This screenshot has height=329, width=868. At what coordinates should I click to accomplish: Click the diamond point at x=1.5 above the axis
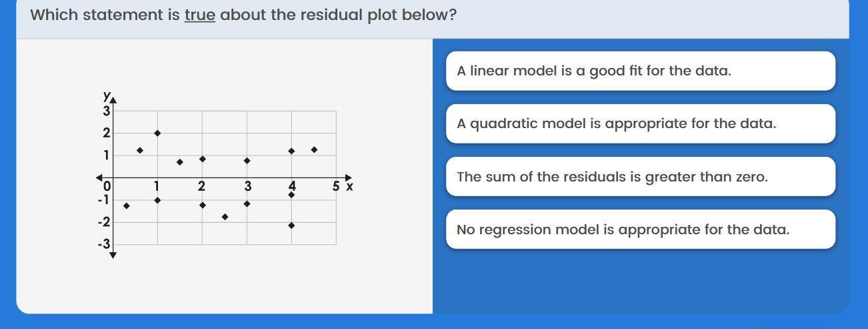point(180,162)
